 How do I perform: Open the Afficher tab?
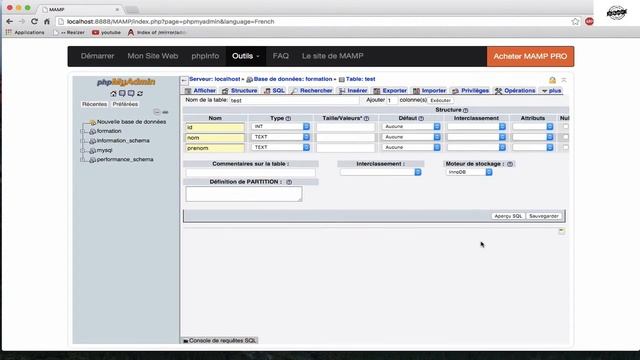[x=200, y=91]
